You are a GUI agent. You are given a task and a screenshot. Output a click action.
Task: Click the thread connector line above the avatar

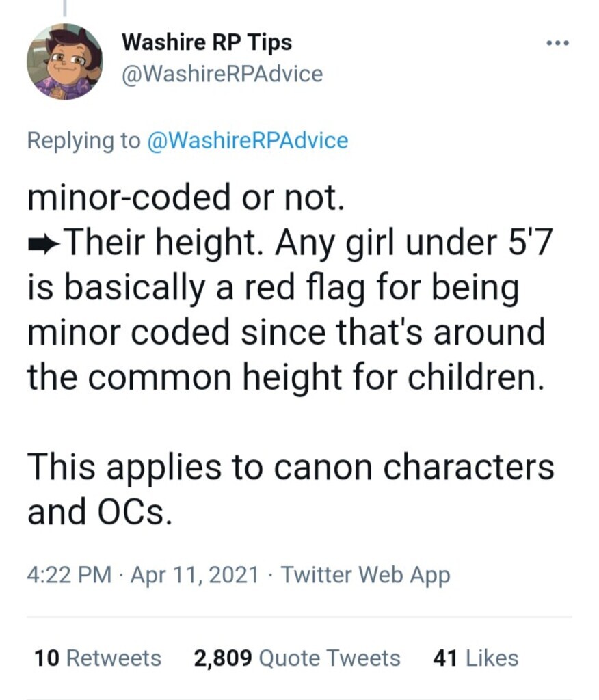pos(64,7)
